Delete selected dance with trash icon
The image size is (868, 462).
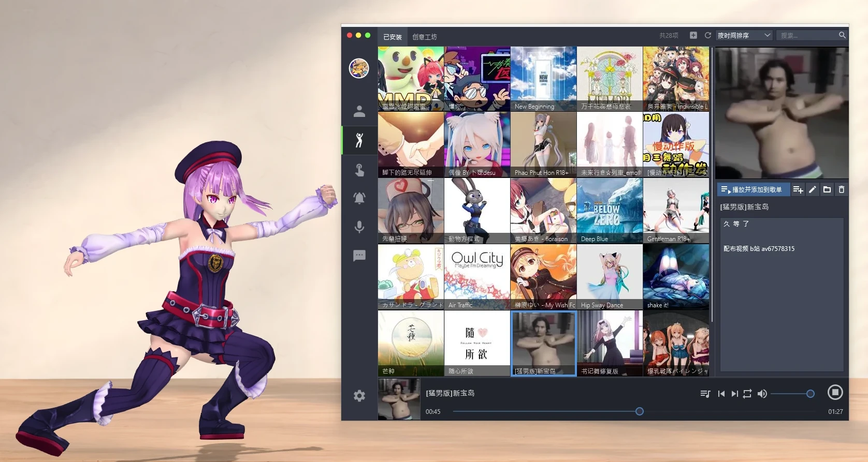(842, 190)
